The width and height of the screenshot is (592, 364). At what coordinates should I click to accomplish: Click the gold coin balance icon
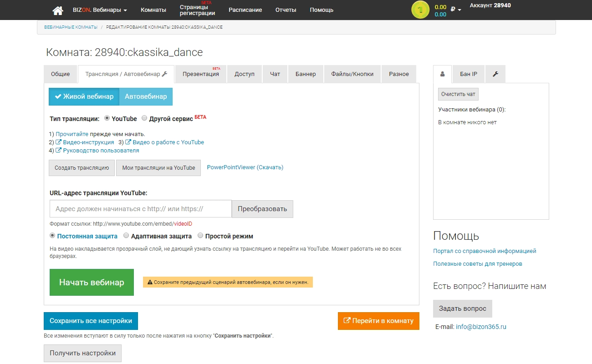tap(420, 10)
